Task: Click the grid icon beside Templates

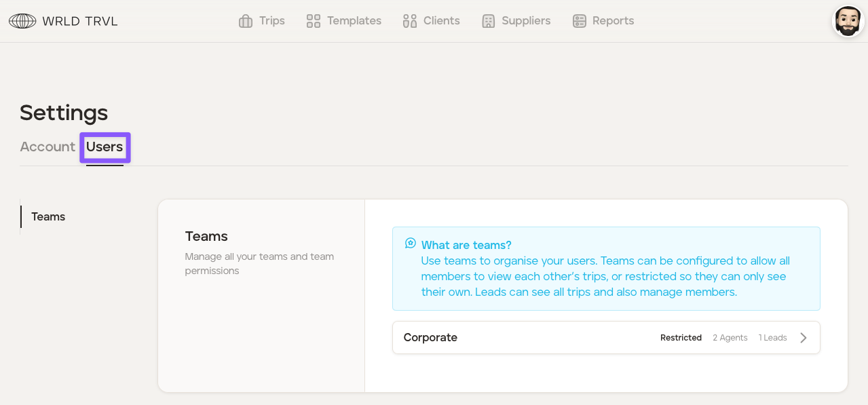Action: click(313, 21)
